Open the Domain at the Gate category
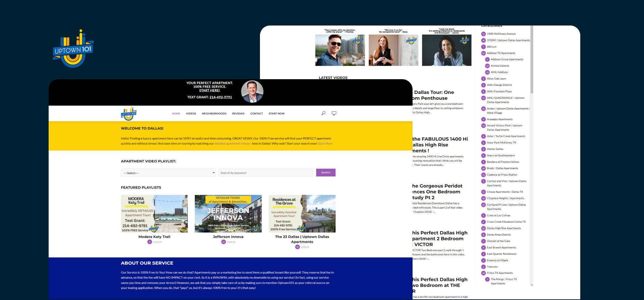 tap(499, 241)
